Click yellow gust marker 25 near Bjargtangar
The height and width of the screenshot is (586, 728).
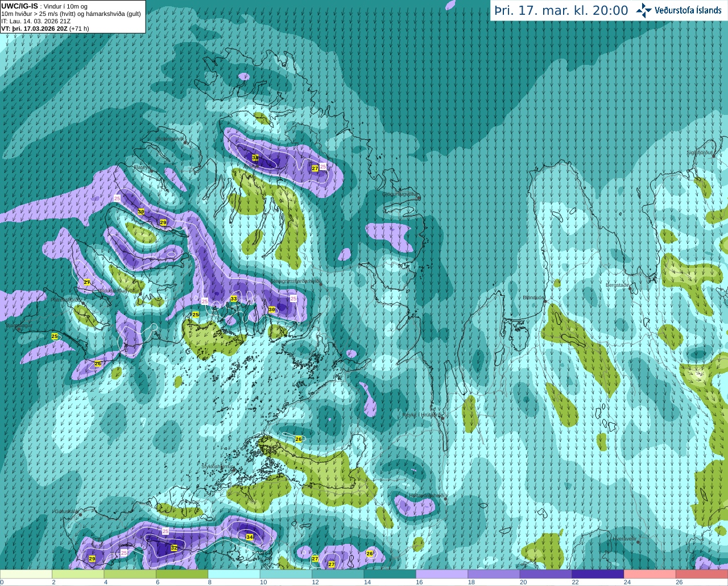click(x=55, y=336)
